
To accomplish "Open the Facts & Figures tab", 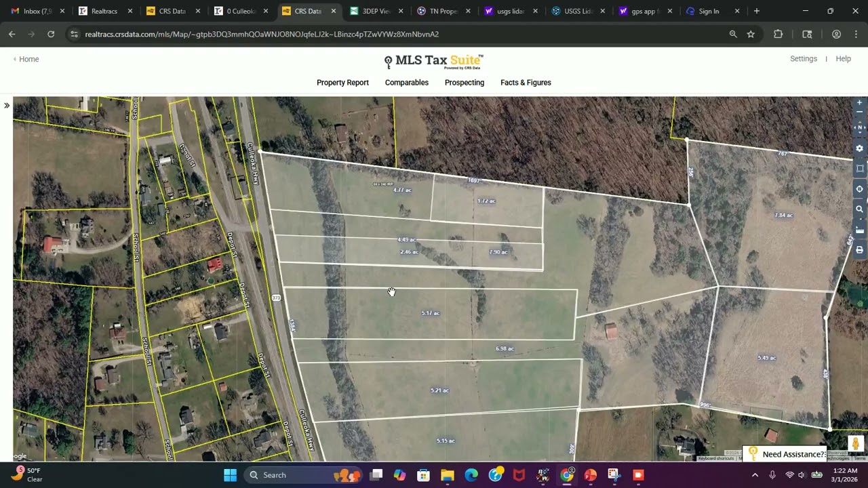I will (526, 83).
